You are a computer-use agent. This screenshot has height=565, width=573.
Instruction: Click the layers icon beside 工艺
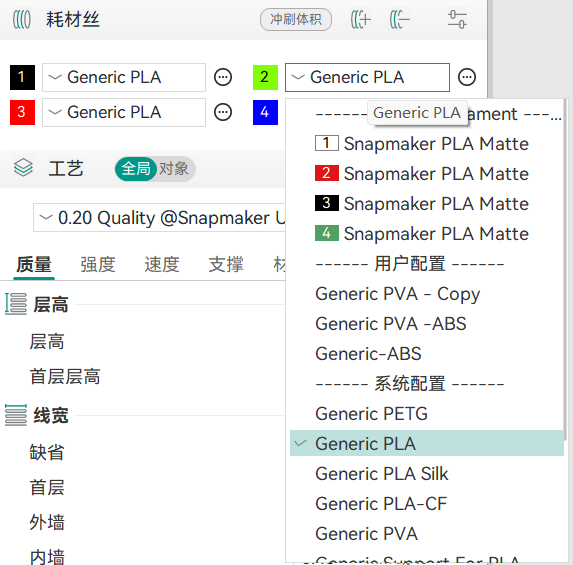pyautogui.click(x=23, y=168)
